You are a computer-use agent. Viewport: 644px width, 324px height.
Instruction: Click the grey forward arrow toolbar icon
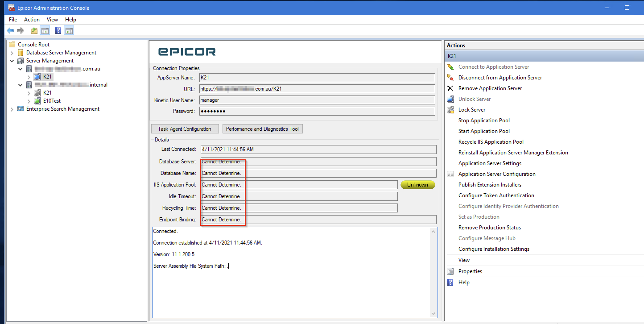pos(20,30)
